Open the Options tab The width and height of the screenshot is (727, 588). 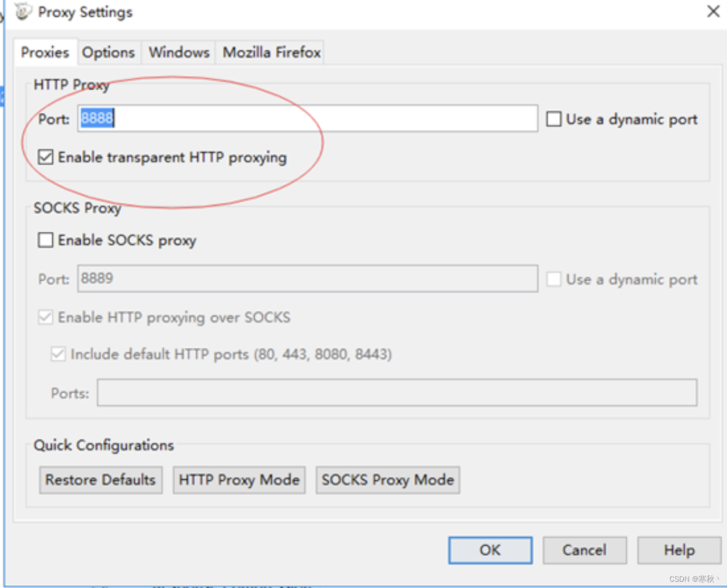pos(109,52)
